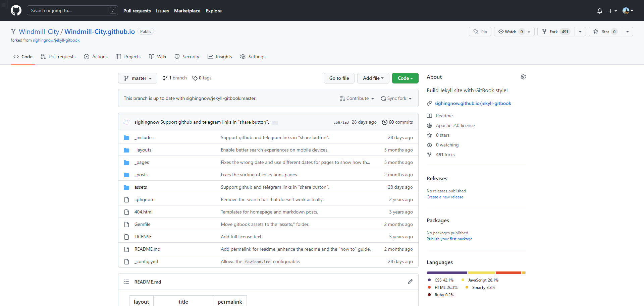Image resolution: width=644 pixels, height=306 pixels.
Task: Open the 60 commits history link
Action: tap(397, 122)
